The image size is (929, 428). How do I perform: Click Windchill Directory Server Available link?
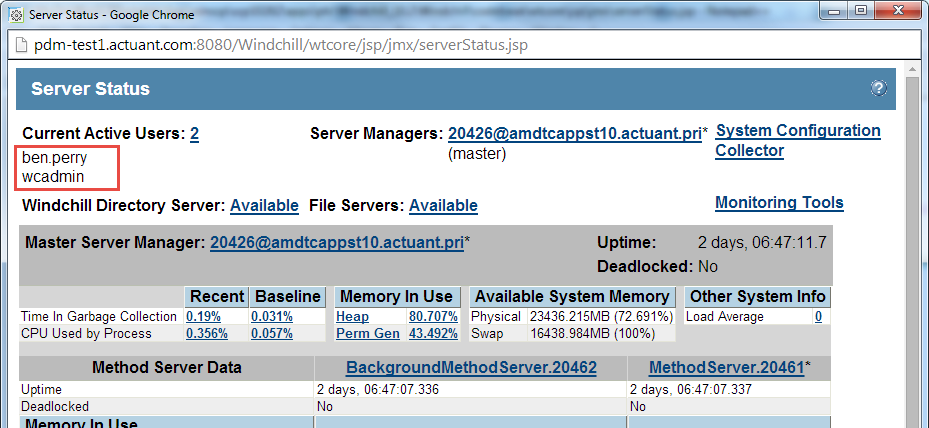tap(264, 206)
